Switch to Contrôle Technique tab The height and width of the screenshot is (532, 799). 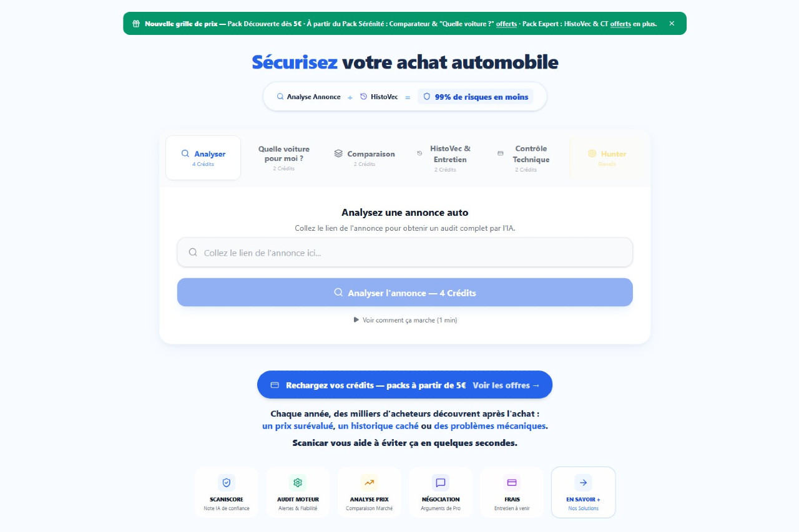tap(526, 158)
